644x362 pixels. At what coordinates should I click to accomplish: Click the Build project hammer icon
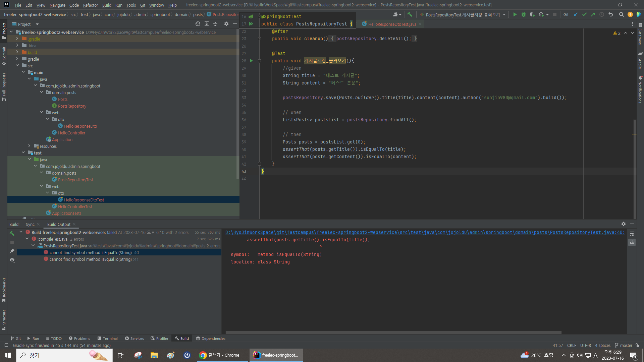click(410, 14)
